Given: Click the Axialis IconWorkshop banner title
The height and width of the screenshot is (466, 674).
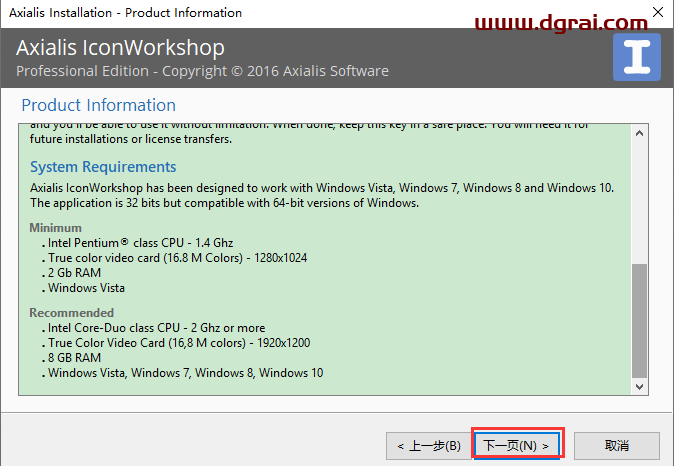Looking at the screenshot, I should click(x=120, y=47).
